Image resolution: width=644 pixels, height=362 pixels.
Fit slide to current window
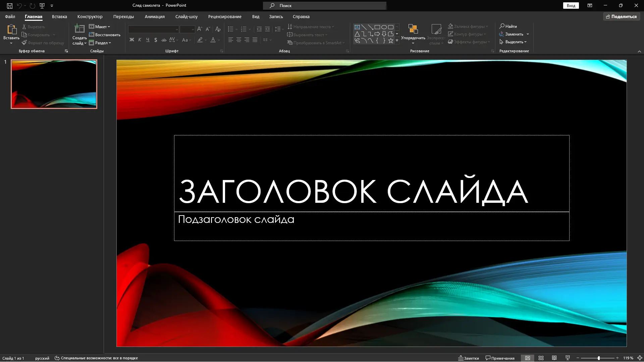pos(640,358)
